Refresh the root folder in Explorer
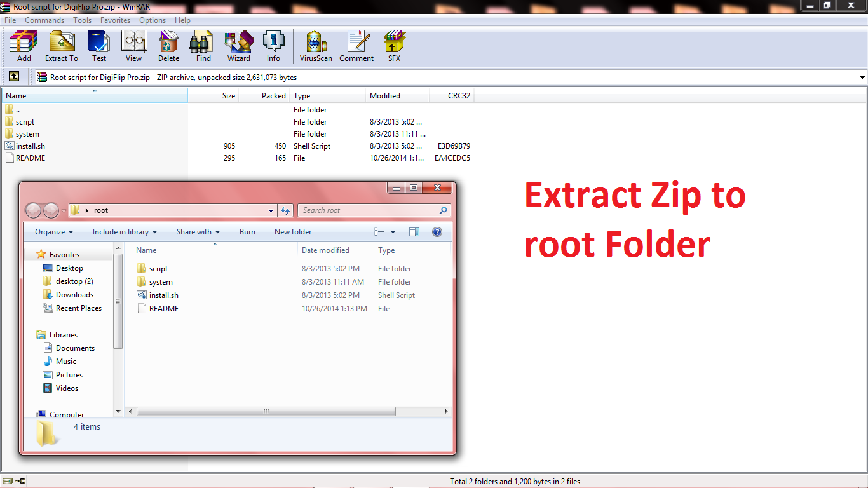 coord(285,210)
